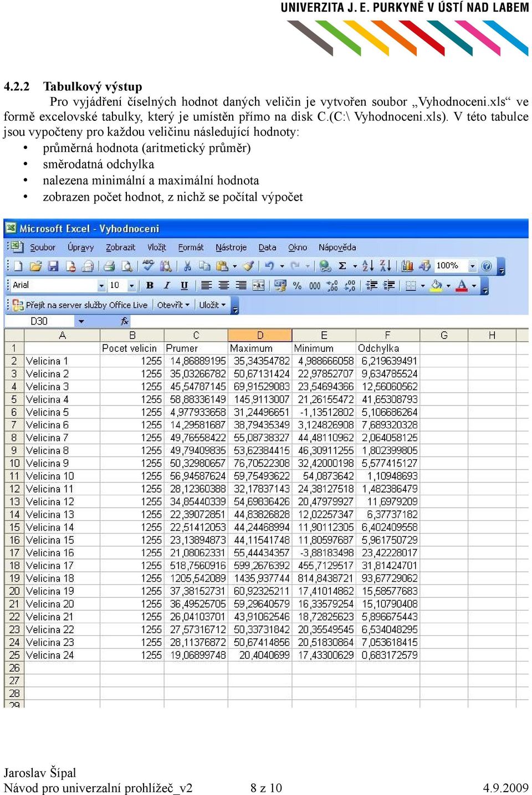Sort descending with the Z-A icon

pyautogui.click(x=385, y=266)
